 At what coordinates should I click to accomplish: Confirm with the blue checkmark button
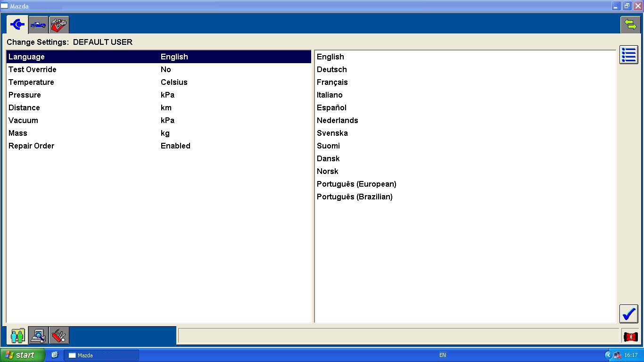click(628, 314)
